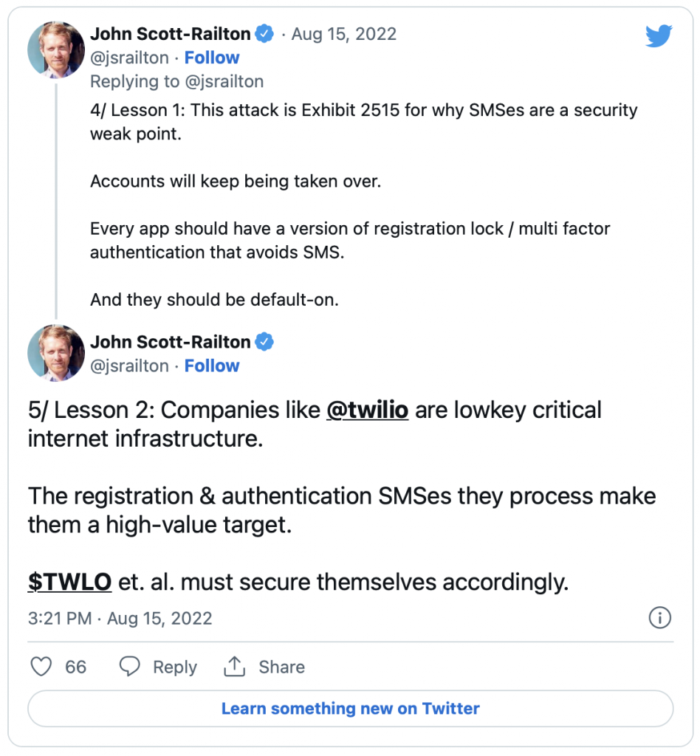This screenshot has height=756, width=700.
Task: Open top John Scott-Railton profile photo
Action: pos(56,49)
